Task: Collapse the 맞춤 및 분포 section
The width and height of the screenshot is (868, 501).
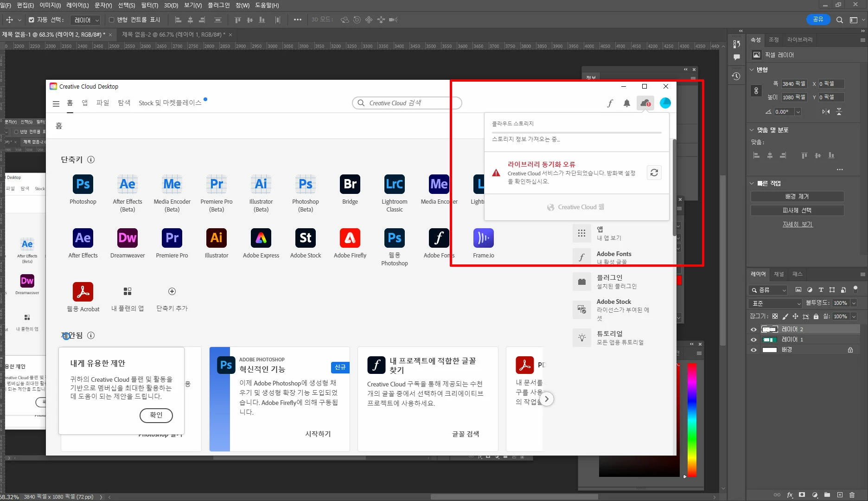Action: (752, 130)
